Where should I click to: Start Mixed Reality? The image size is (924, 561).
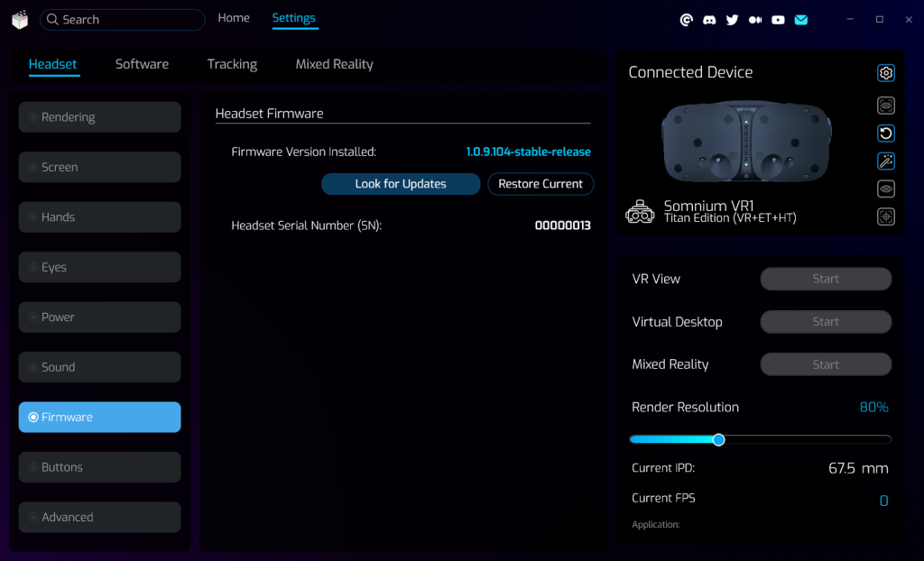826,364
